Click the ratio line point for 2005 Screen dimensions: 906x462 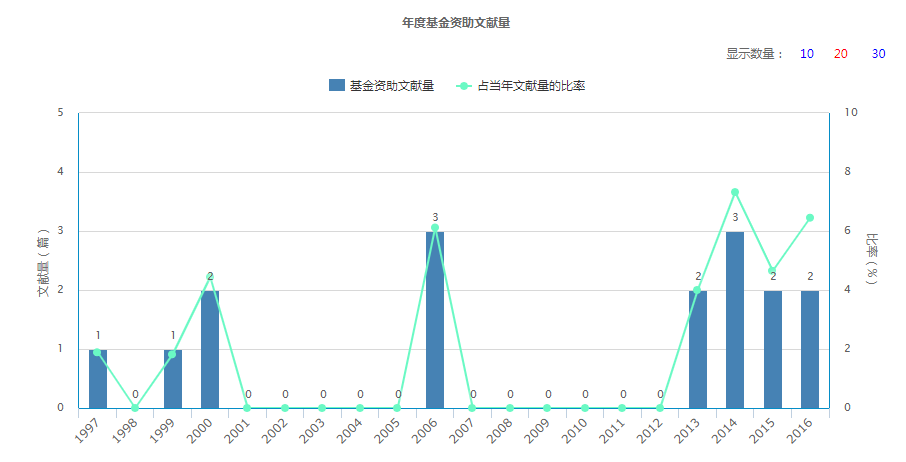click(x=397, y=408)
